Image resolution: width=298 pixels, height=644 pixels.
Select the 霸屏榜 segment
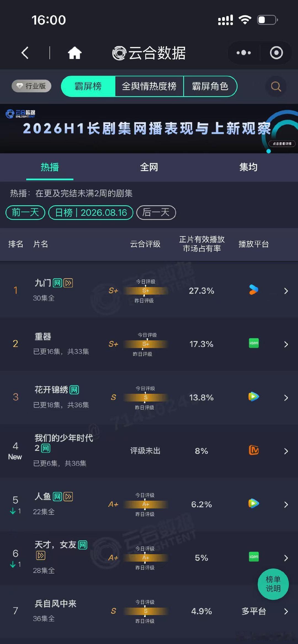(x=88, y=86)
